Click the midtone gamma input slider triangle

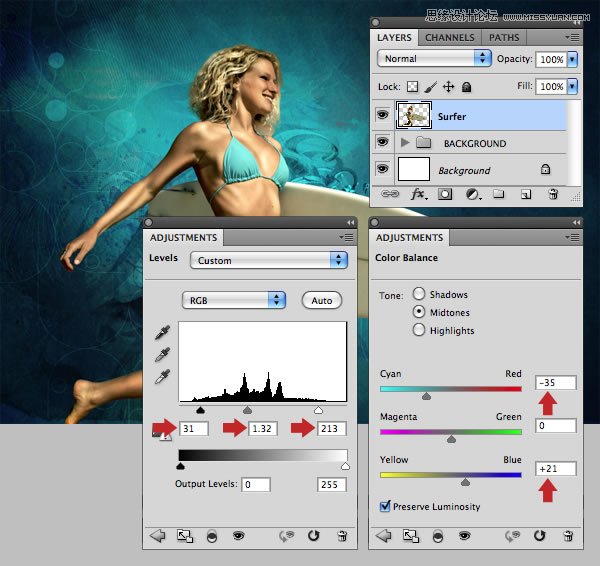(x=248, y=410)
